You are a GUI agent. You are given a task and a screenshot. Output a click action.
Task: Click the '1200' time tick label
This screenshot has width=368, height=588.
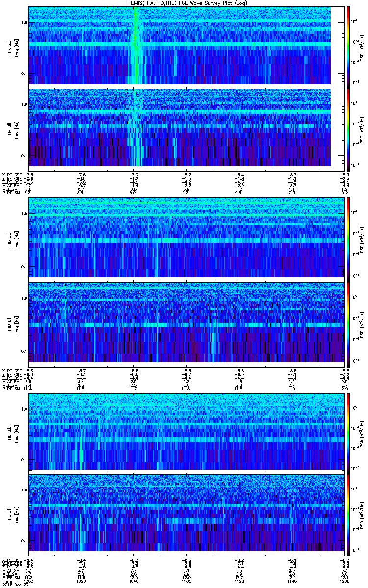(x=344, y=581)
